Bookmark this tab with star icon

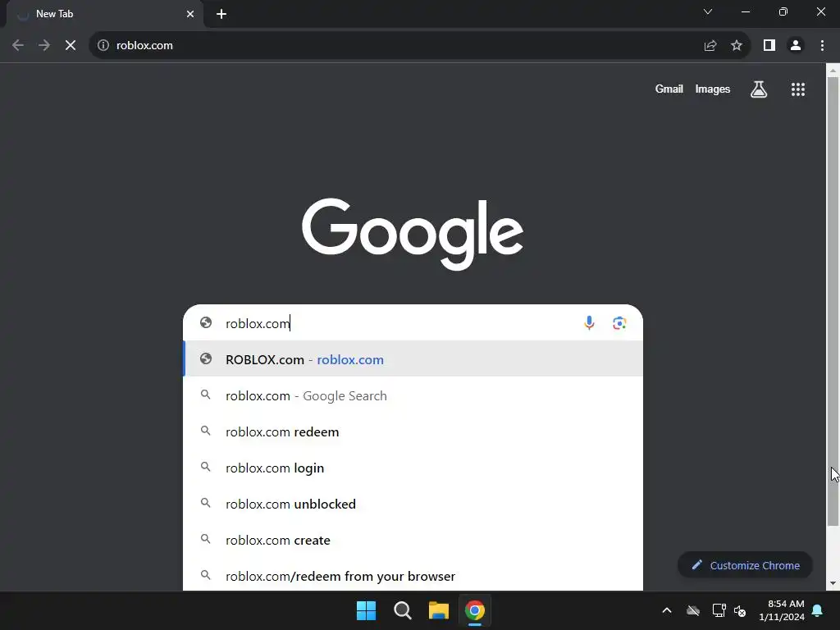click(x=737, y=46)
